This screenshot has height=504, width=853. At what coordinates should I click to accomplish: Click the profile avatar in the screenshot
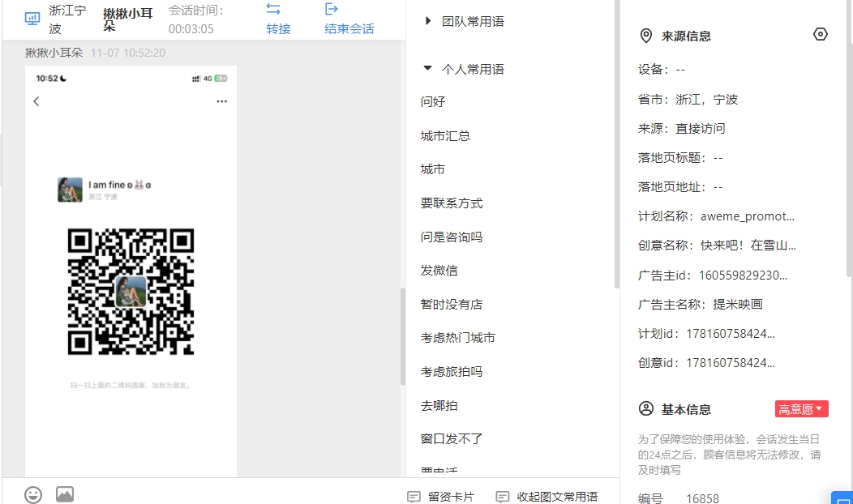click(x=71, y=190)
